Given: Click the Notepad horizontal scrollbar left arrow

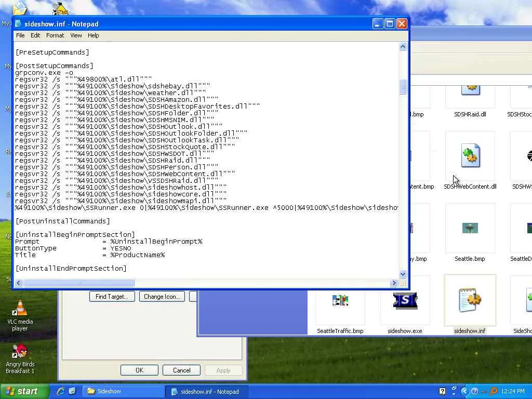Looking at the screenshot, I should coord(19,283).
